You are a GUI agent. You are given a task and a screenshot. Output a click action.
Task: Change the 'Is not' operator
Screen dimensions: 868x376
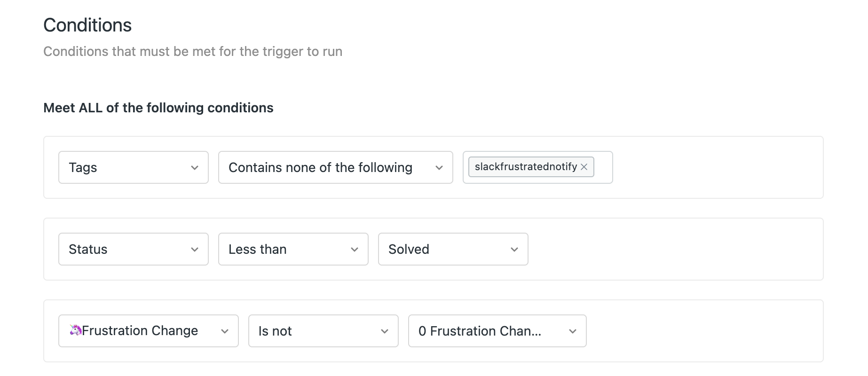[315, 331]
